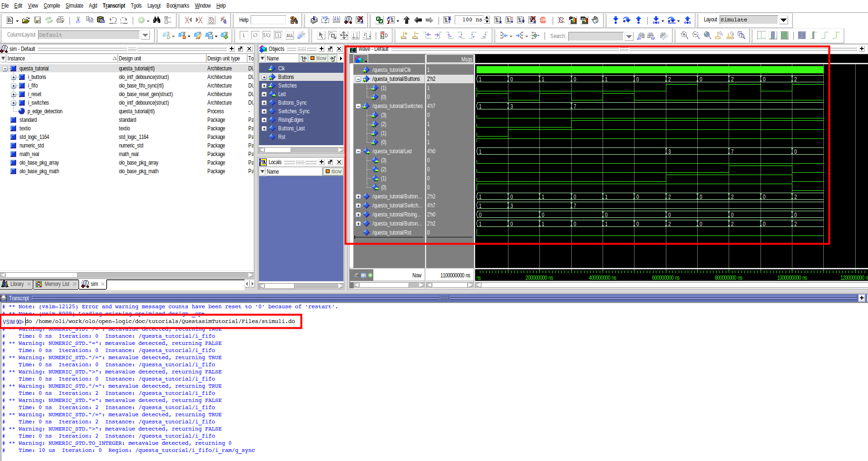Toggle the Now filter in Locals header

333,171
